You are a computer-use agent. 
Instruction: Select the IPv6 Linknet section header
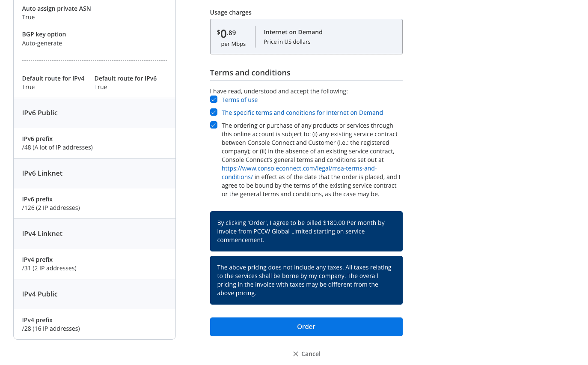(95, 174)
